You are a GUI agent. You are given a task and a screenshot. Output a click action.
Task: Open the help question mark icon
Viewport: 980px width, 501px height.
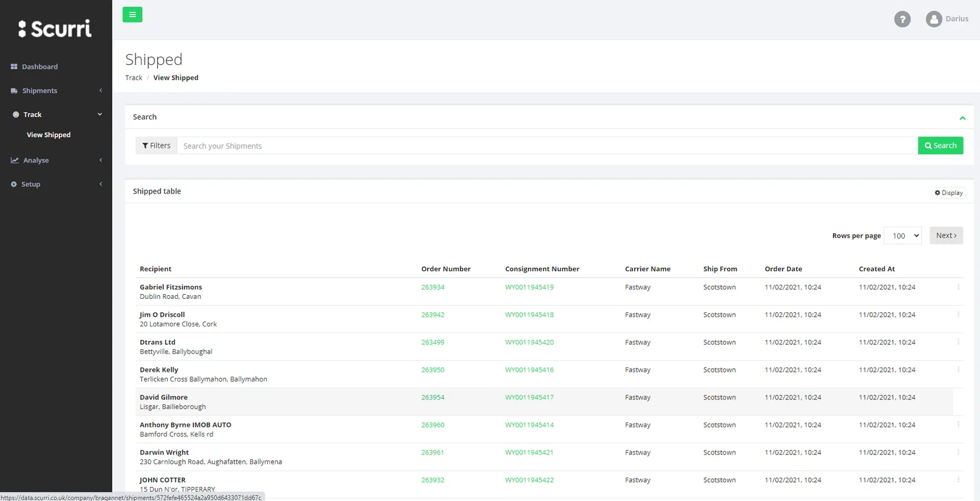pyautogui.click(x=902, y=19)
